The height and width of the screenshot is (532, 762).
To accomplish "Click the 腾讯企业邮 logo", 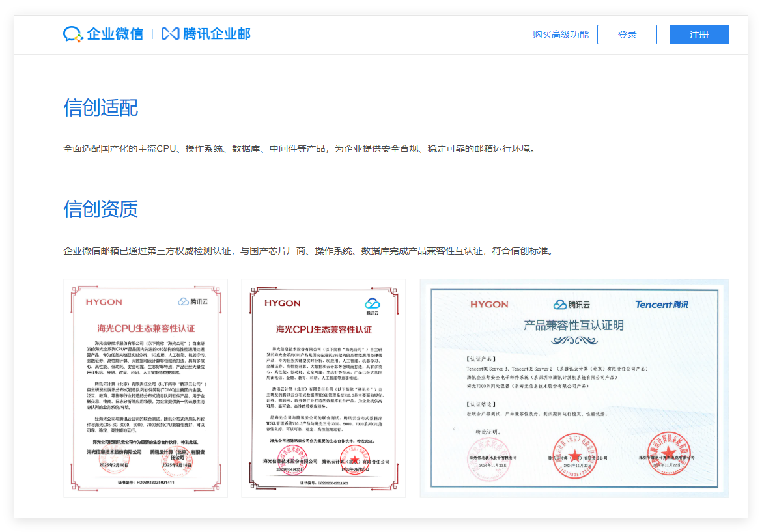I will tap(206, 34).
